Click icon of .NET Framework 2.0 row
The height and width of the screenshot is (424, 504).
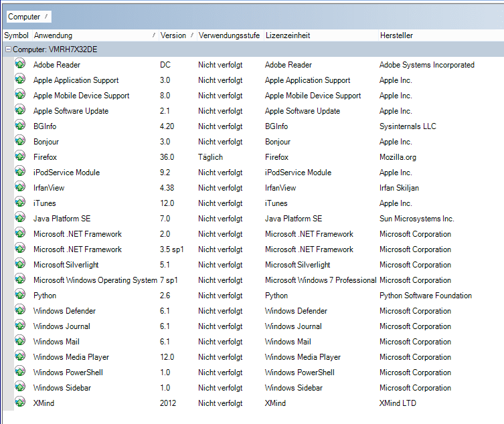20,233
